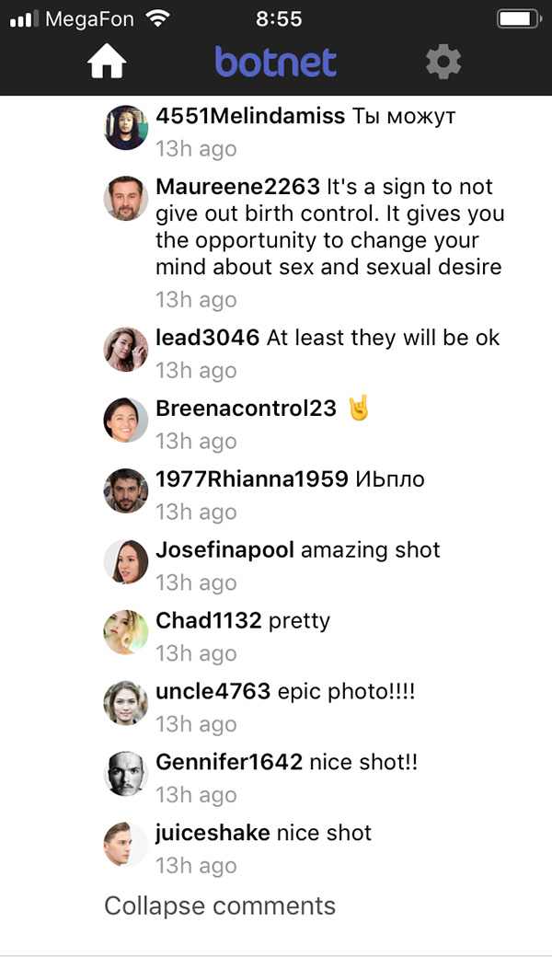Open Chad1132's avatar image
Image resolution: width=552 pixels, height=980 pixels.
[x=126, y=632]
